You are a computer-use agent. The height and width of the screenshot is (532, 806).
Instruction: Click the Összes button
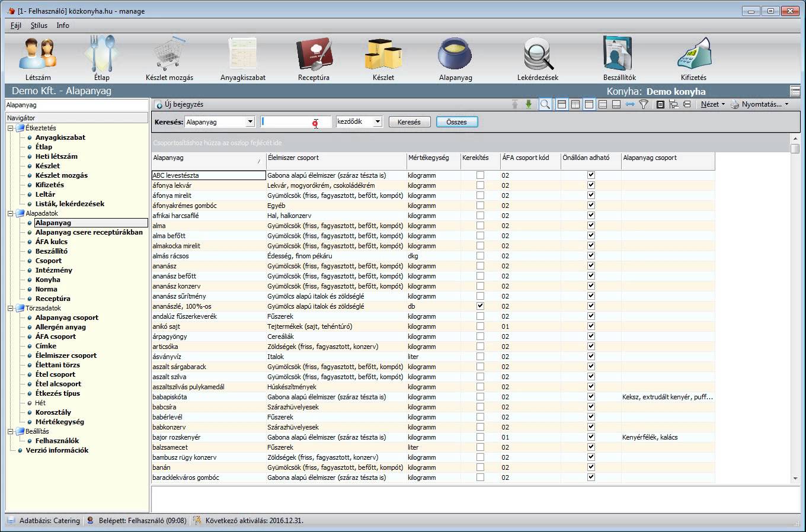tap(456, 122)
